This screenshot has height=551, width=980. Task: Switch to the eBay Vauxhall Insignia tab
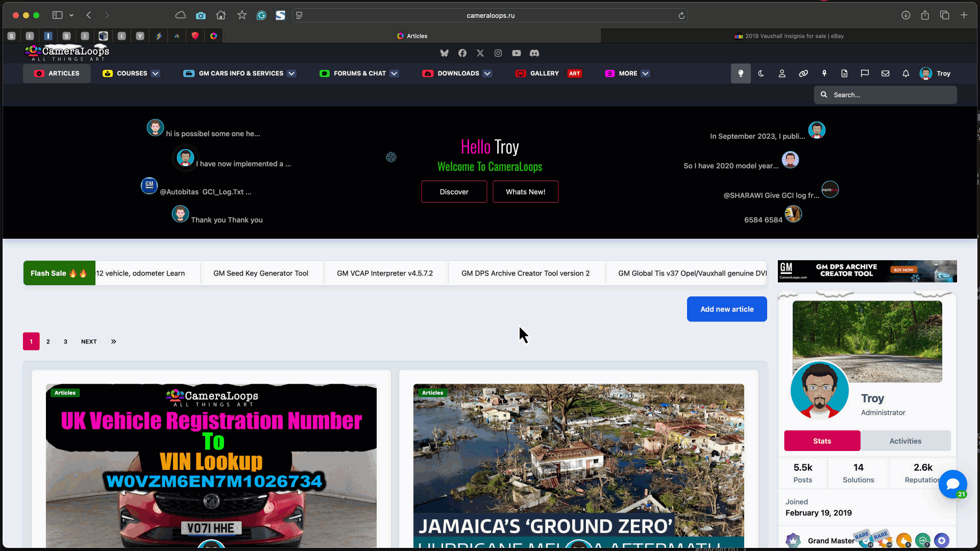coord(789,36)
